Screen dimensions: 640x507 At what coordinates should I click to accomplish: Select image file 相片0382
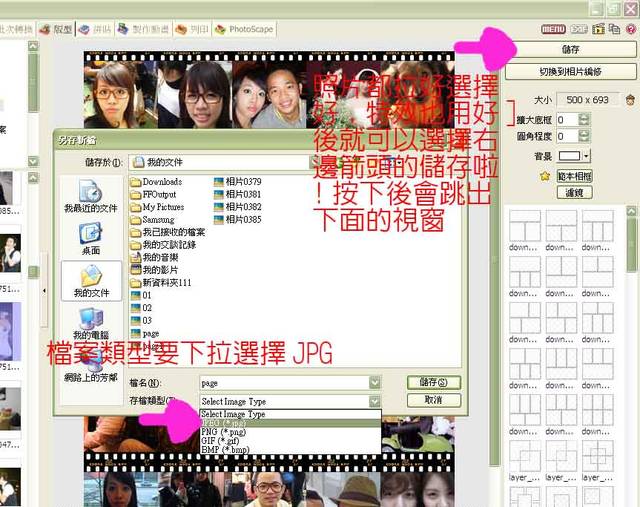click(x=238, y=207)
